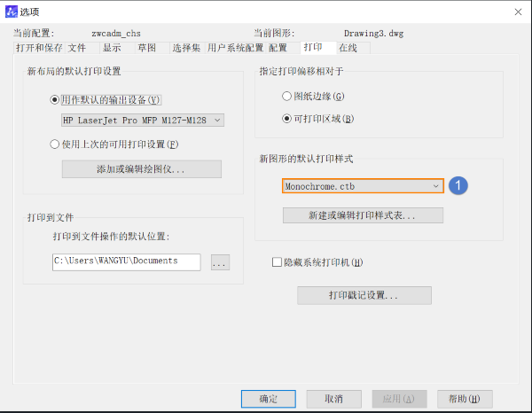
Task: Confirm settings with 确定 button
Action: 269,399
